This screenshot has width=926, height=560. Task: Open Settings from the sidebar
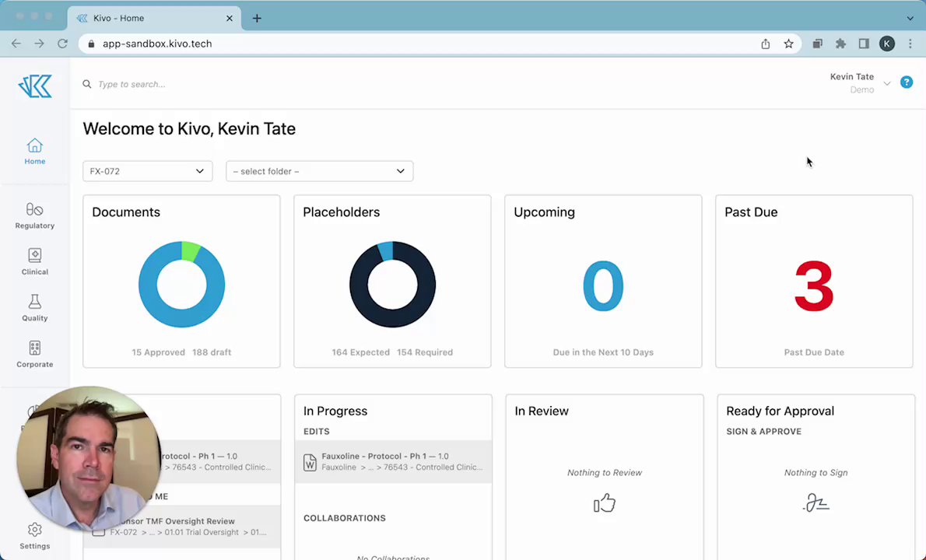click(x=34, y=535)
